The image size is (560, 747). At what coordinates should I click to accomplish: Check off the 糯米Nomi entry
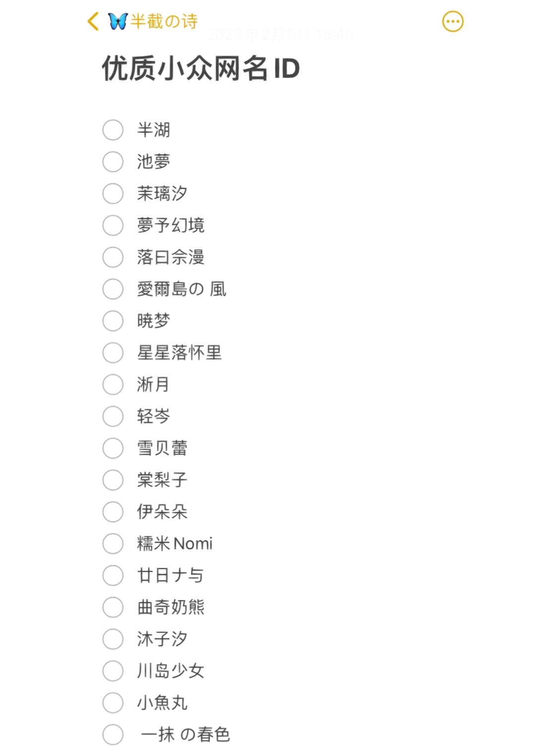click(112, 543)
